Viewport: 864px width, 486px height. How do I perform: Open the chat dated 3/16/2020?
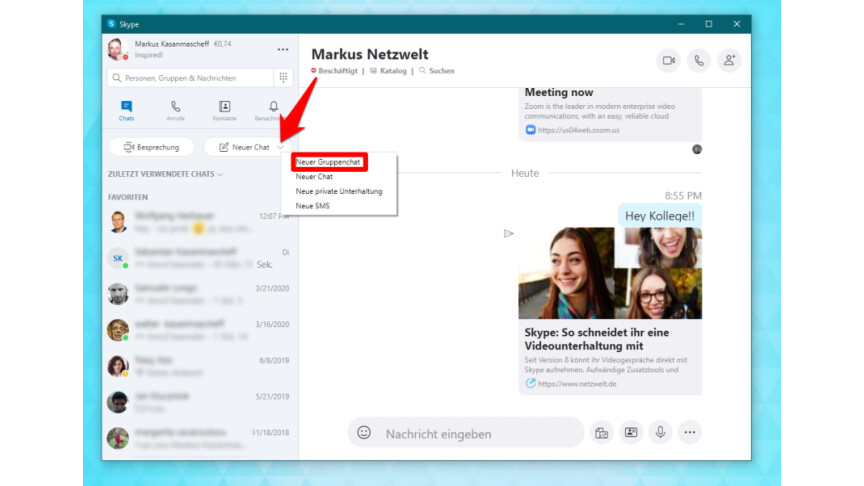coord(198,330)
